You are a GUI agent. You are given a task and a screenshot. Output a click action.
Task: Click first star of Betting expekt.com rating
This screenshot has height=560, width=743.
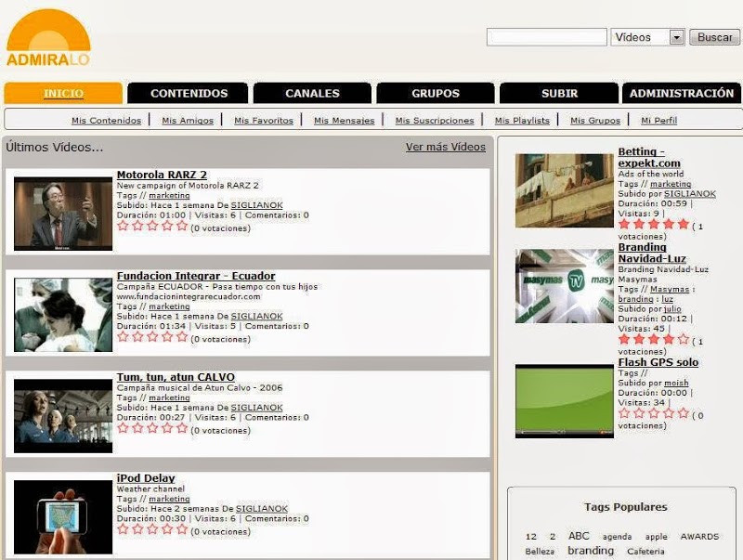[x=624, y=224]
